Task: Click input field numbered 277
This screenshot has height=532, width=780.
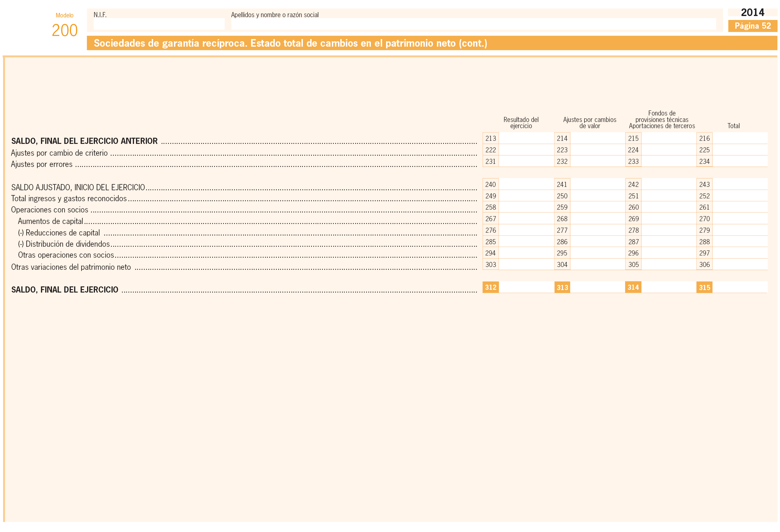Action: pyautogui.click(x=597, y=230)
